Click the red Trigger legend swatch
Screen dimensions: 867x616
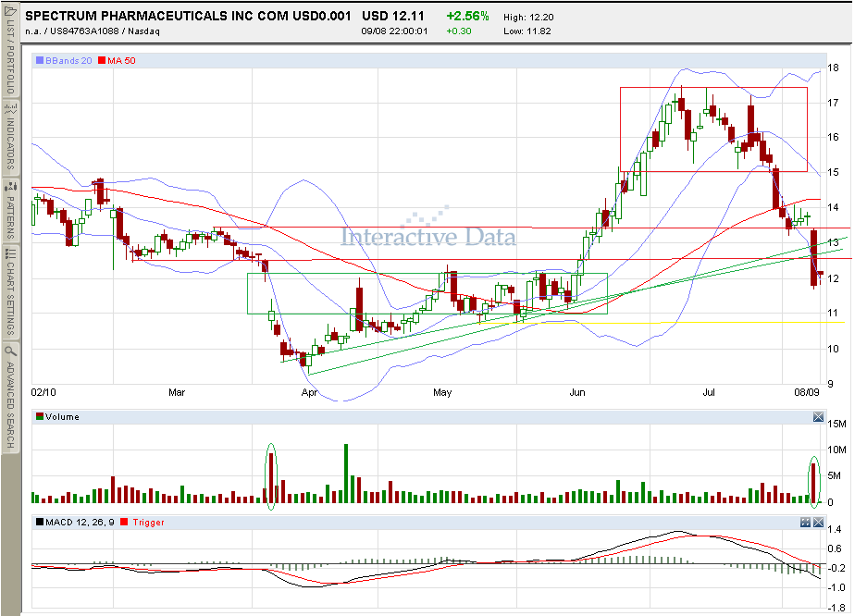coord(124,522)
